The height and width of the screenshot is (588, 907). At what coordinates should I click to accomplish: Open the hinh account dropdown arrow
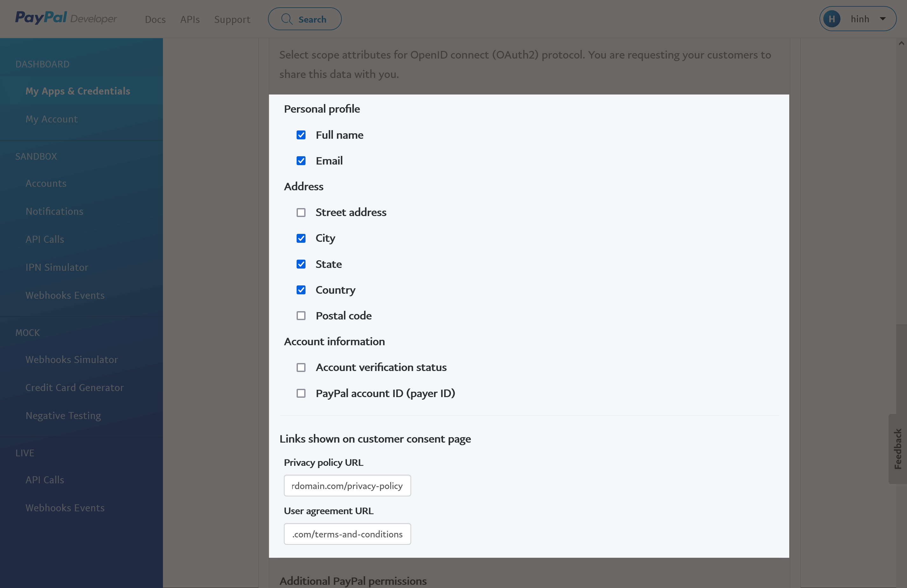(882, 19)
